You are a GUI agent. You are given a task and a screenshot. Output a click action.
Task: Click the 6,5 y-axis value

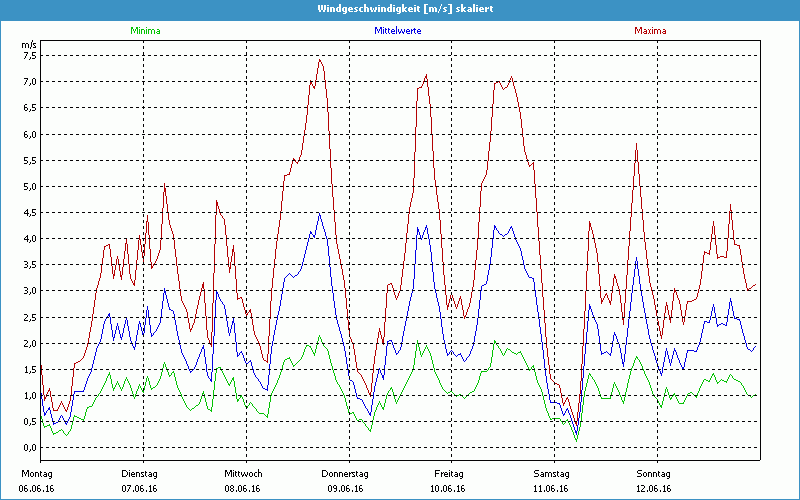pos(30,108)
